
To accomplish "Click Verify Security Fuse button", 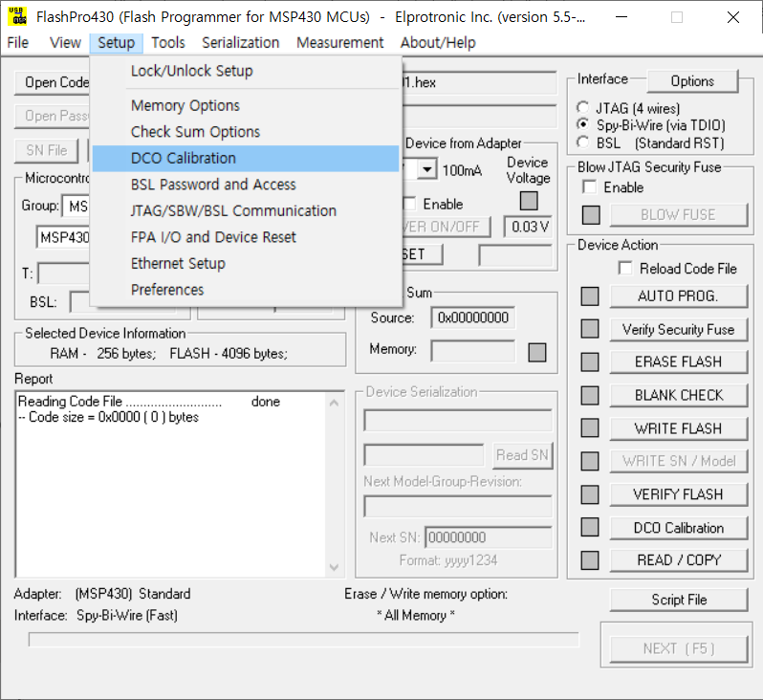I will [x=678, y=330].
